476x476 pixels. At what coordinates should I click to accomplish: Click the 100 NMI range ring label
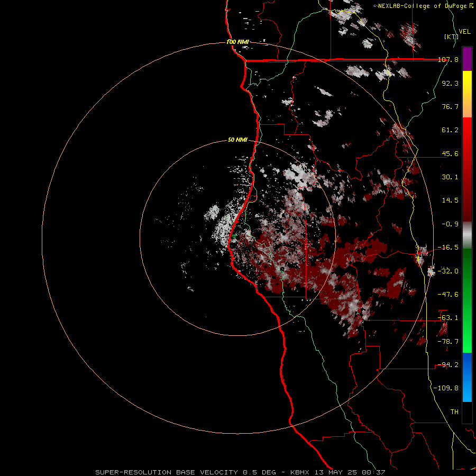point(237,42)
